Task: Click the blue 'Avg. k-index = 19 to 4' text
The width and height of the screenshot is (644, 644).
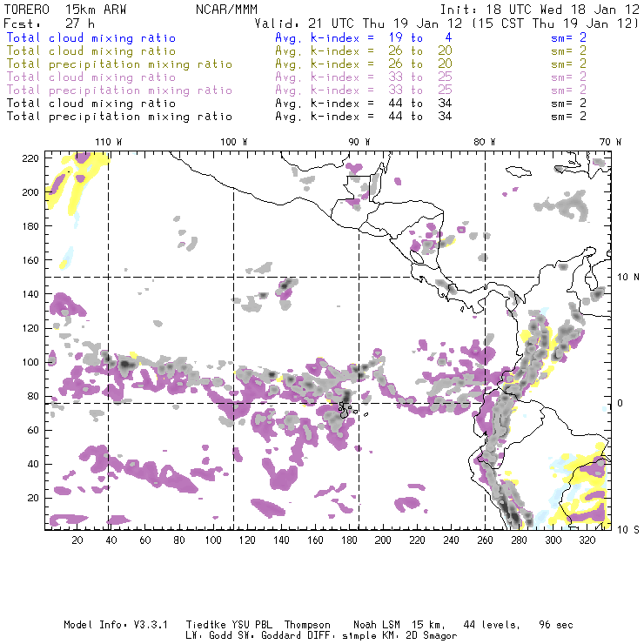Action: pyautogui.click(x=364, y=37)
